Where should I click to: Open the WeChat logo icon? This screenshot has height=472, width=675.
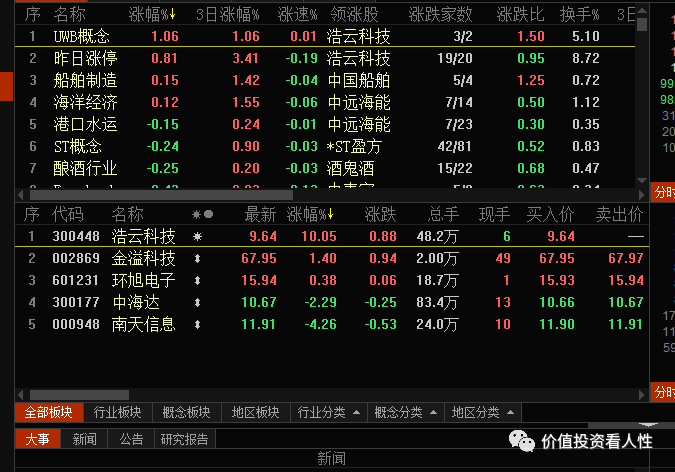[x=521, y=441]
